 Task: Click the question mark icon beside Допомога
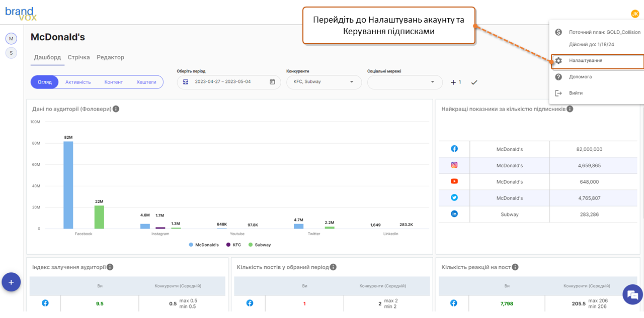click(x=558, y=77)
